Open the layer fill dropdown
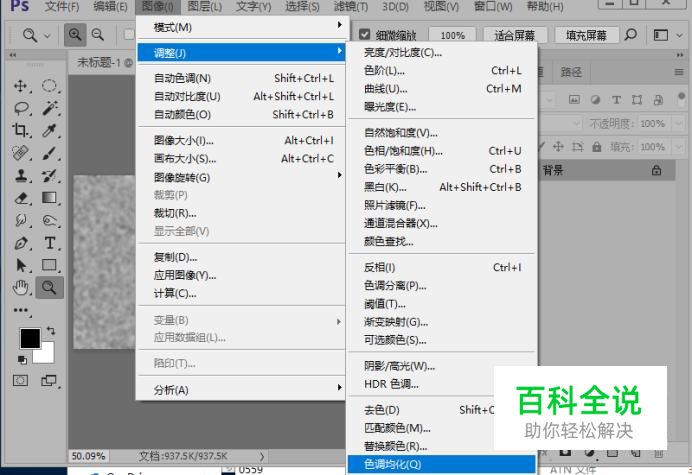The height and width of the screenshot is (475, 692). click(678, 147)
